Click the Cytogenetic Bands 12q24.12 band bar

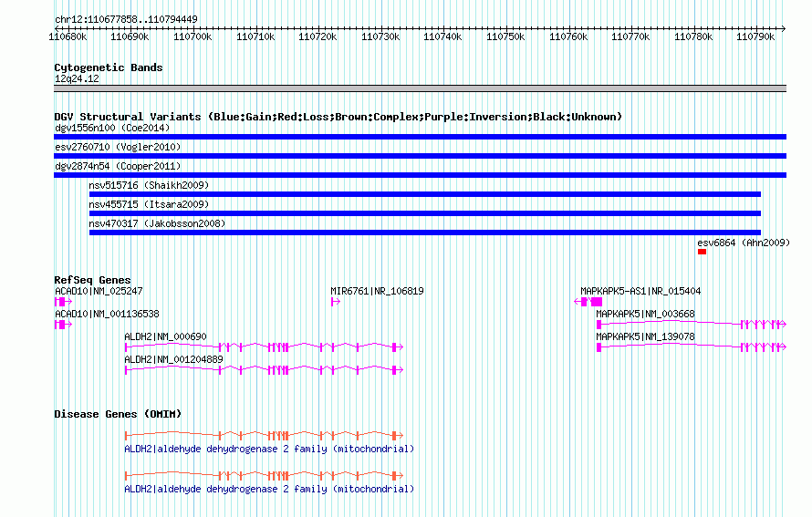coord(420,88)
